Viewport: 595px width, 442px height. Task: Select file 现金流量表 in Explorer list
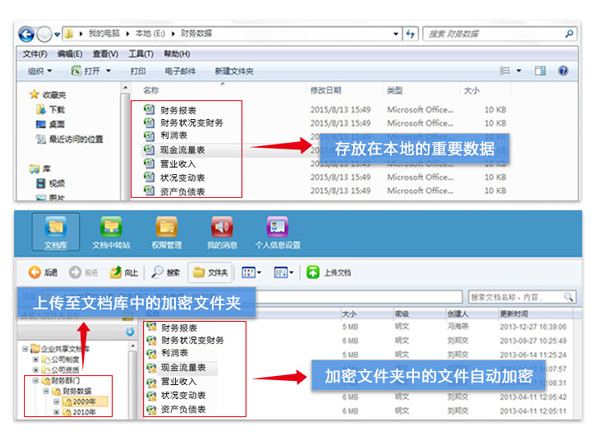pos(175,150)
